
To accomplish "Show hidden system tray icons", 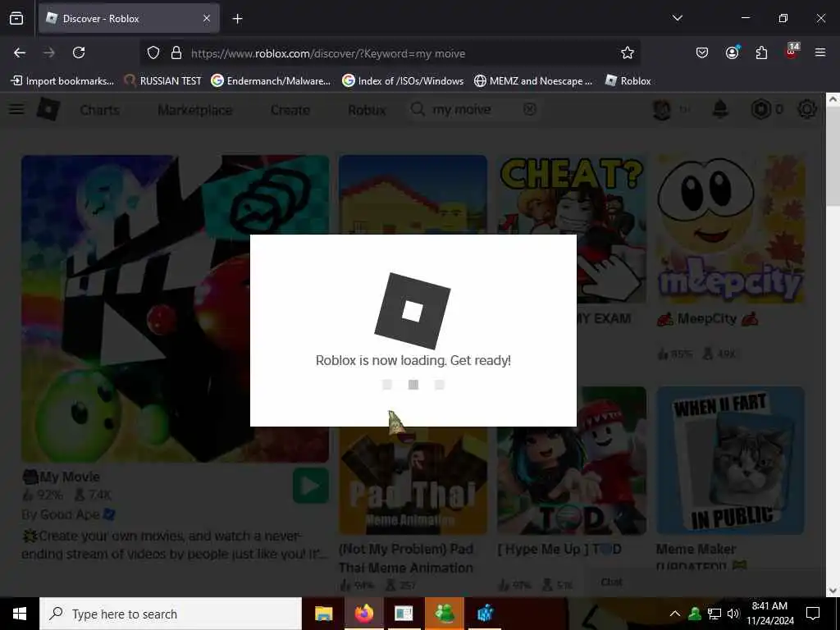I will 675,614.
